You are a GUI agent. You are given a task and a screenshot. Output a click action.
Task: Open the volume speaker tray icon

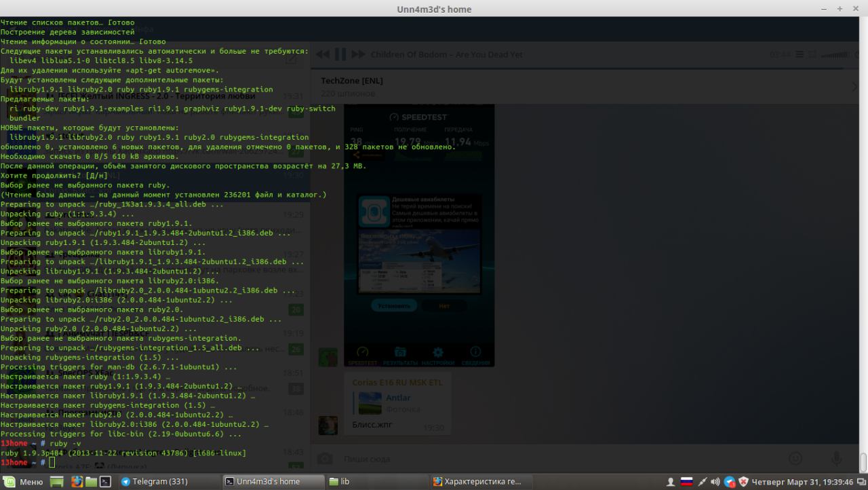715,482
